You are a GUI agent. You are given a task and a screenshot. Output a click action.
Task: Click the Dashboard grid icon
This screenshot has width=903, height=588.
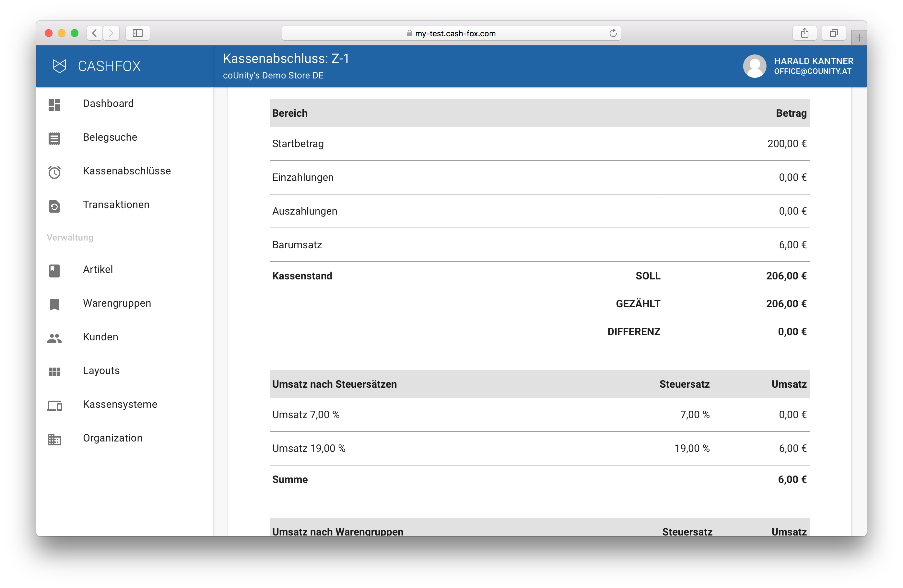coord(54,104)
